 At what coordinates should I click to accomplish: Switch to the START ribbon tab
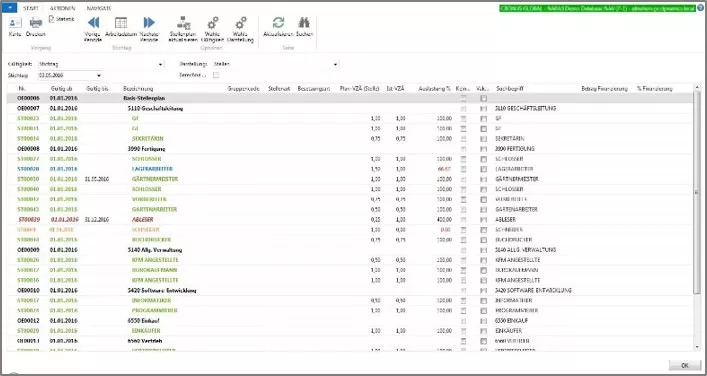pyautogui.click(x=31, y=8)
